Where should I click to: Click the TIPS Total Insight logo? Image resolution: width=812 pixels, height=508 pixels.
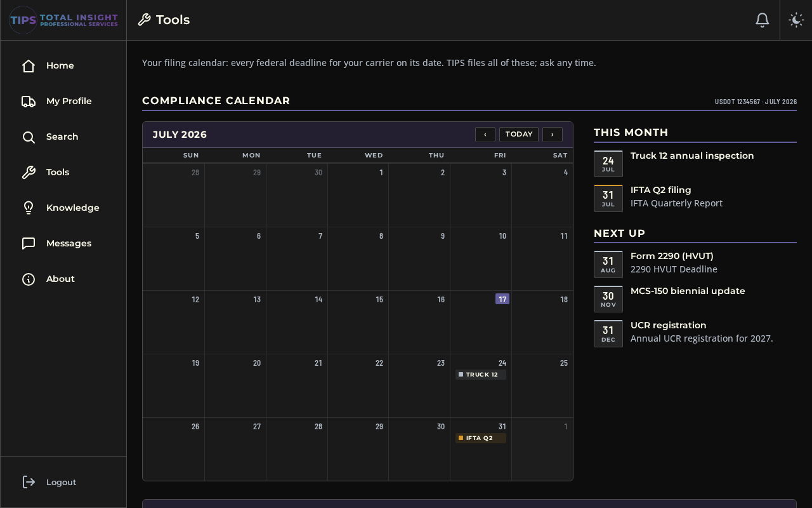coord(63,20)
